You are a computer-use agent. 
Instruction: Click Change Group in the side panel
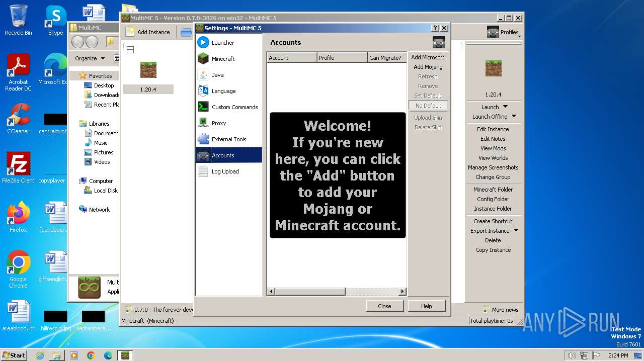click(493, 177)
